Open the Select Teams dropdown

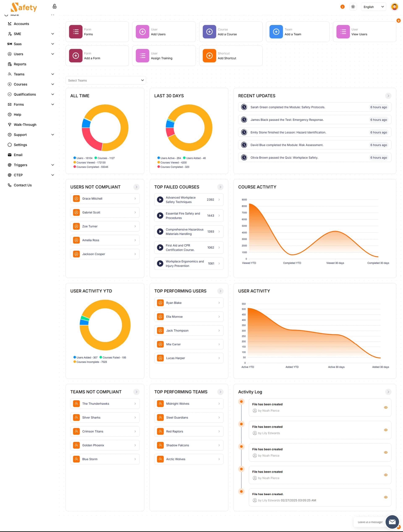click(x=106, y=80)
